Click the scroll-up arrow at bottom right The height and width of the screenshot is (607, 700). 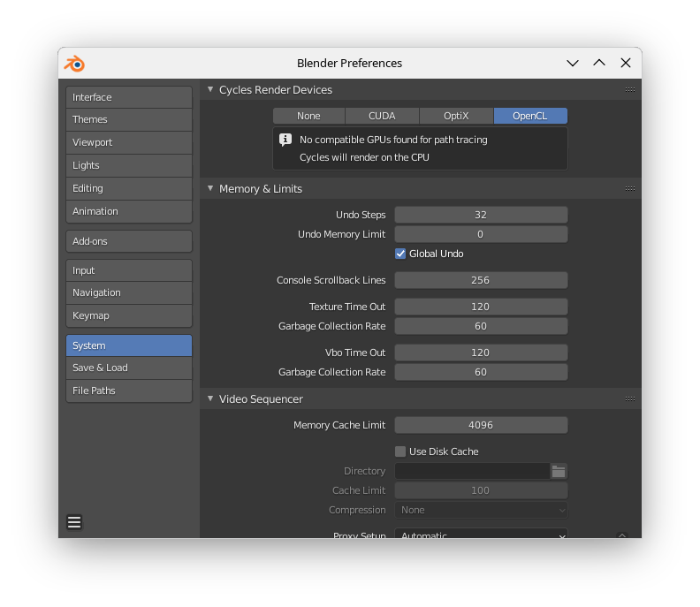622,535
